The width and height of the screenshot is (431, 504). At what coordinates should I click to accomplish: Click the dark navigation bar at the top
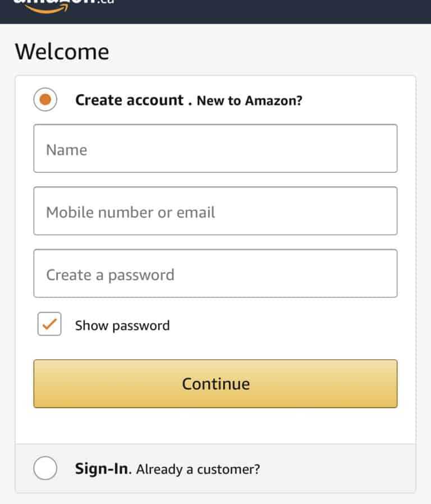click(253, 11)
